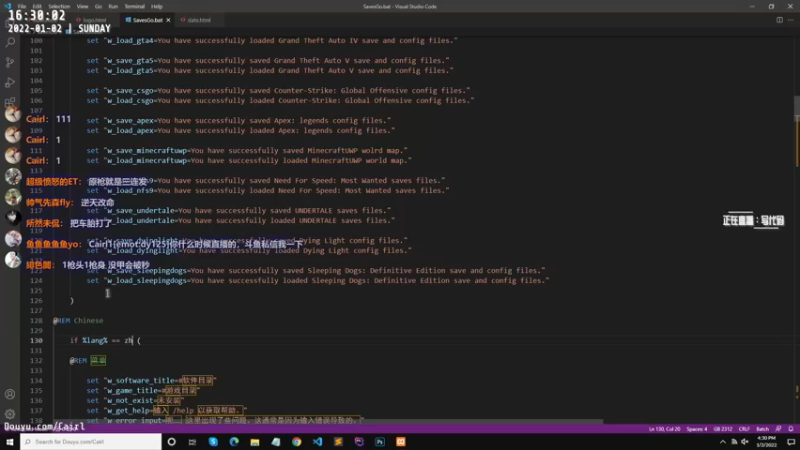The height and width of the screenshot is (450, 800).
Task: Open the Help menu
Action: coord(157,7)
